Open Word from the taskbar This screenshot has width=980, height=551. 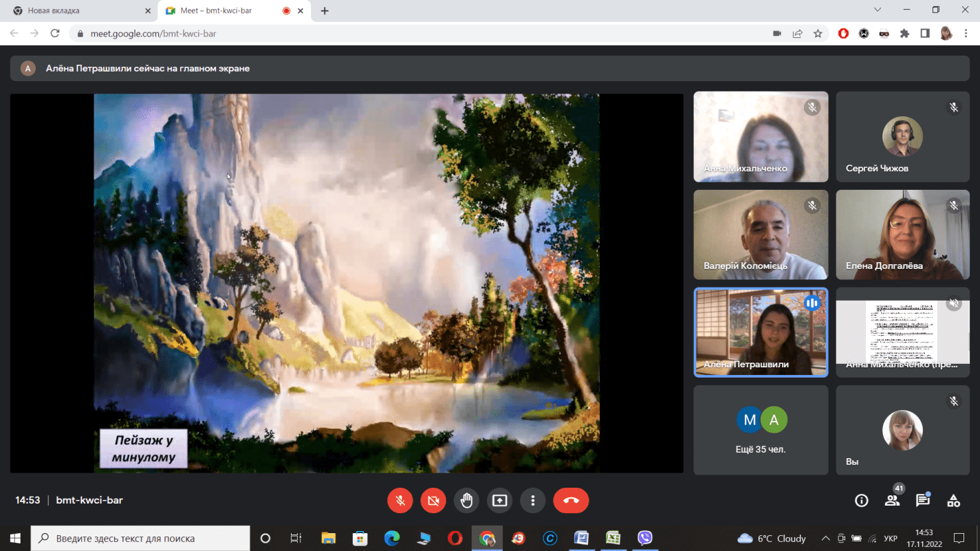[581, 538]
